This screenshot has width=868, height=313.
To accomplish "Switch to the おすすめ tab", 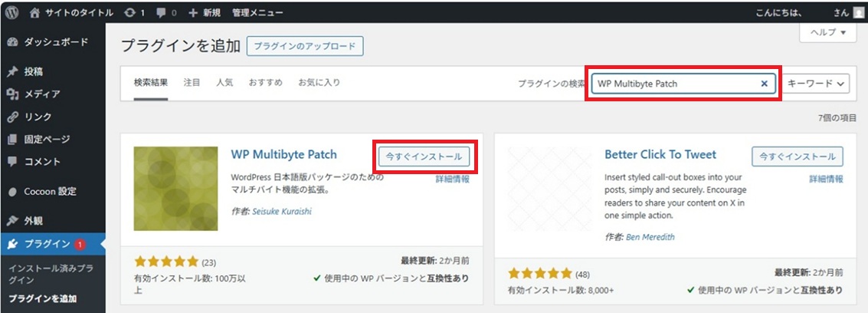I will (265, 83).
